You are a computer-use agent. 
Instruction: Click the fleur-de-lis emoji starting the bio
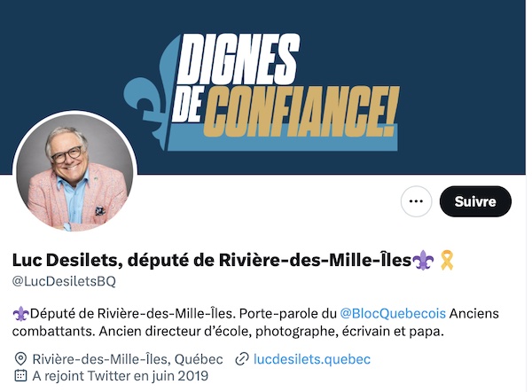point(20,314)
